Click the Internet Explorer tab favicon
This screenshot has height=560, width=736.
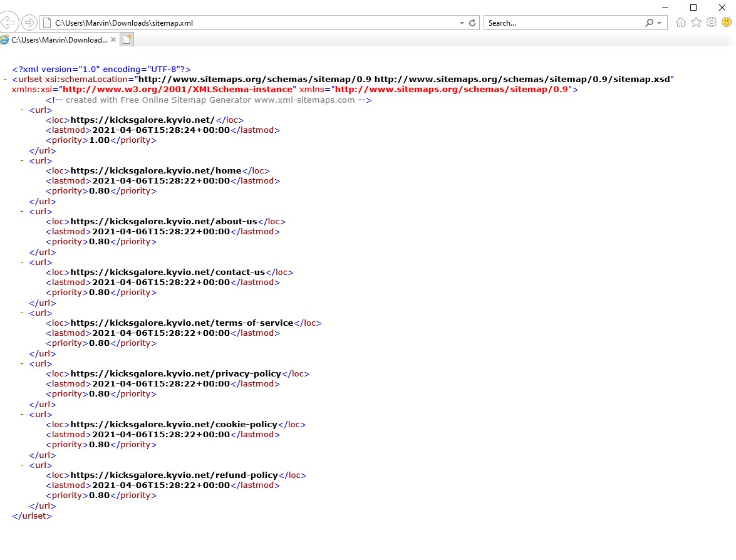4,40
